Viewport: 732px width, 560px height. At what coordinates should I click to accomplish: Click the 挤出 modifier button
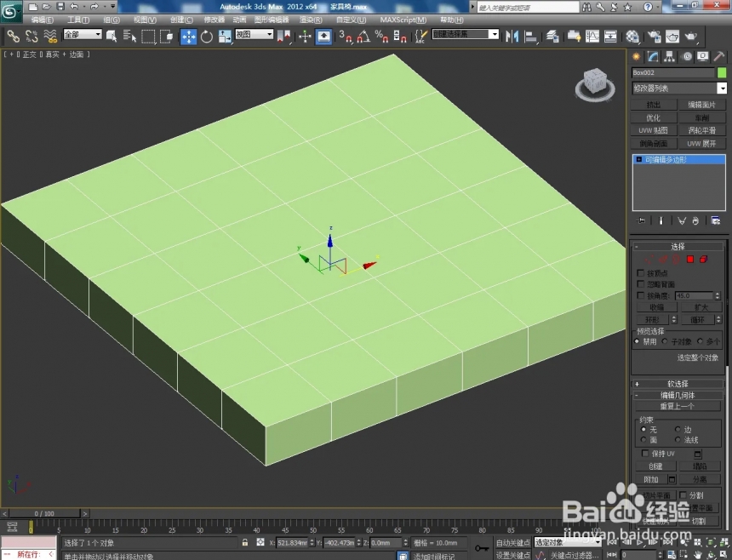(x=654, y=105)
